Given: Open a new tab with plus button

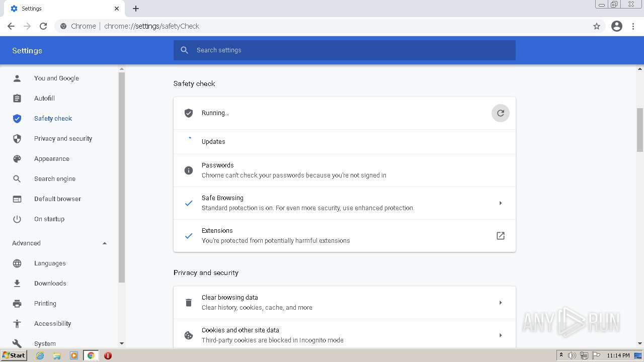Looking at the screenshot, I should pyautogui.click(x=136, y=9).
